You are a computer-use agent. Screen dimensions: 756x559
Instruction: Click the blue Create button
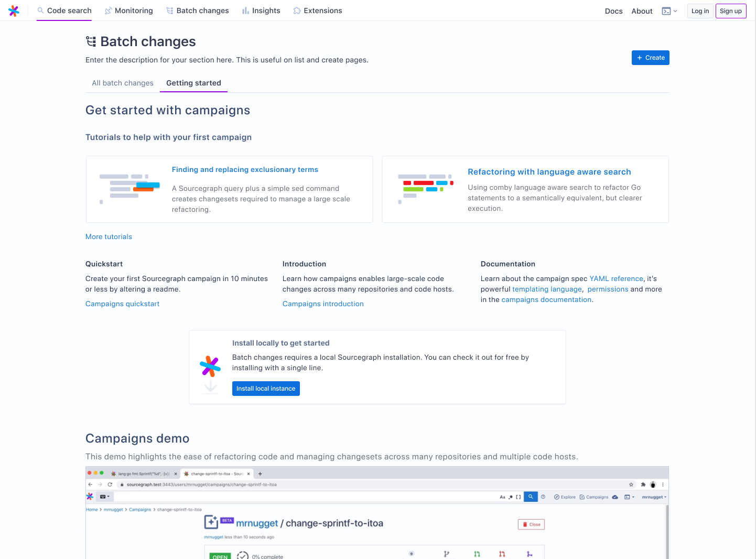coord(650,58)
